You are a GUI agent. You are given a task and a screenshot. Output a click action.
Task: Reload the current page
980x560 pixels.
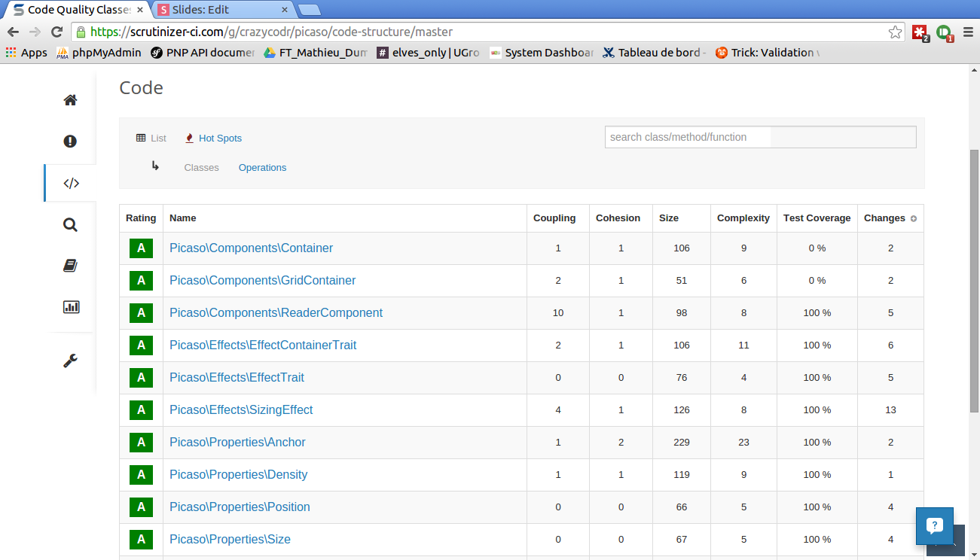[56, 32]
